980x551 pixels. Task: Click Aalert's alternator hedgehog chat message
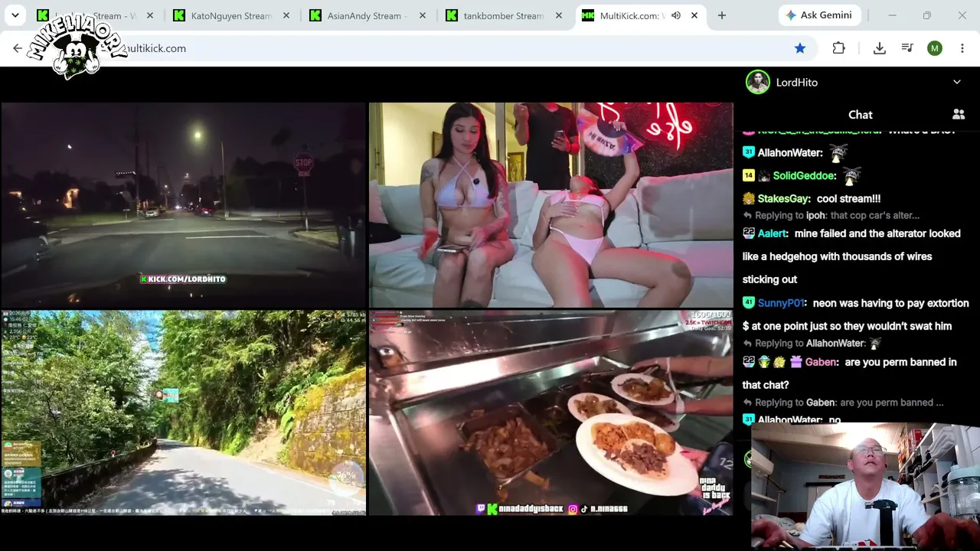pos(851,256)
